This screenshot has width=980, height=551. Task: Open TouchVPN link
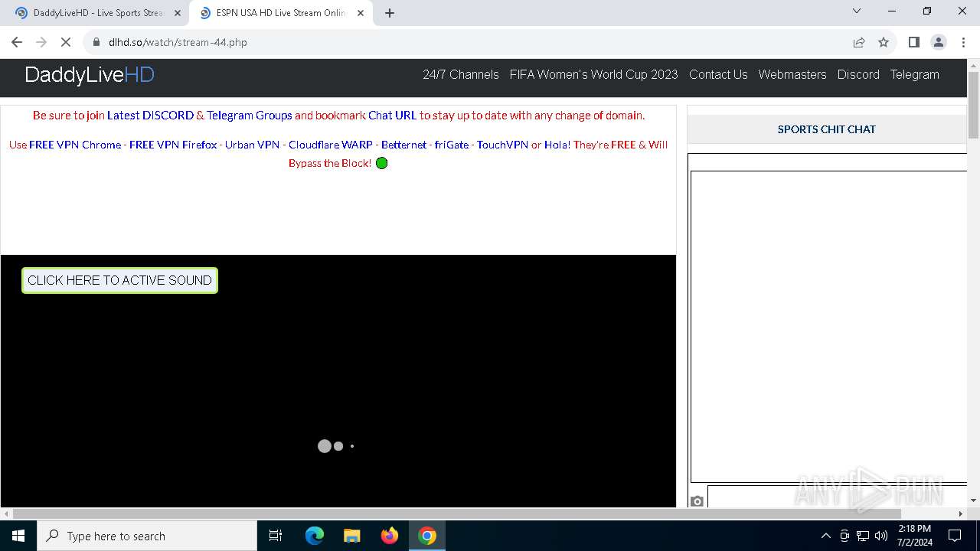502,145
